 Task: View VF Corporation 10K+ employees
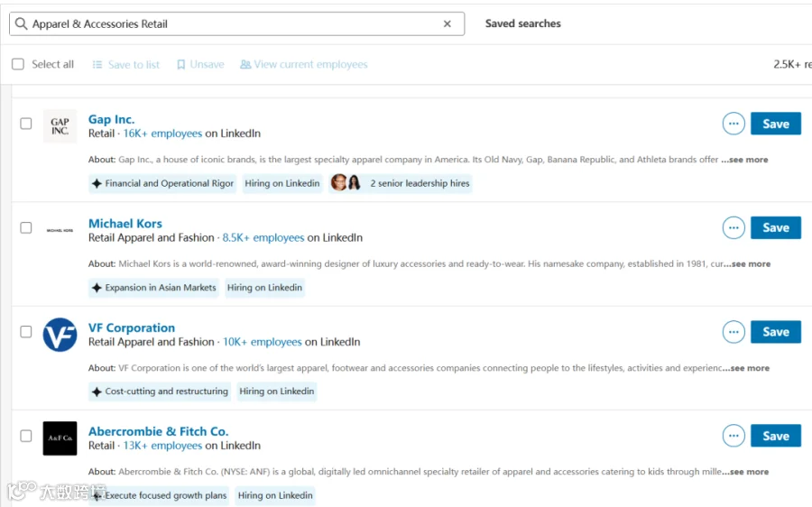(262, 342)
